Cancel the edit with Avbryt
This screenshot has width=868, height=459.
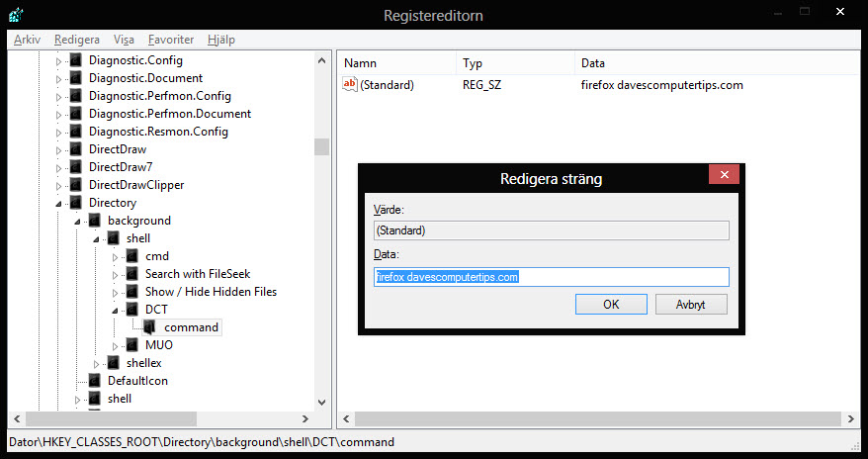point(691,304)
